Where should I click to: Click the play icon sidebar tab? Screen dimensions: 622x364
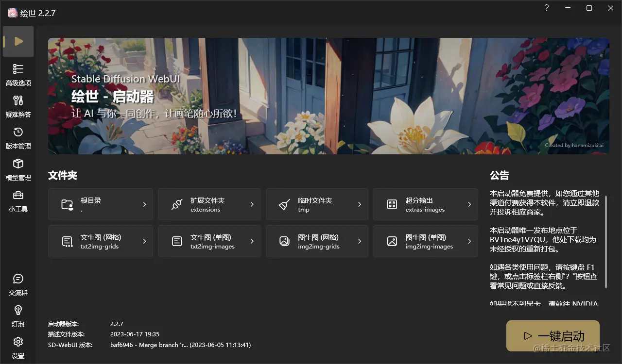click(18, 41)
